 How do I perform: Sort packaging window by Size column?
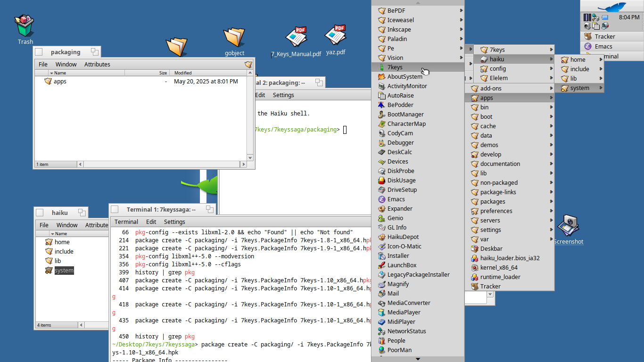coord(147,73)
